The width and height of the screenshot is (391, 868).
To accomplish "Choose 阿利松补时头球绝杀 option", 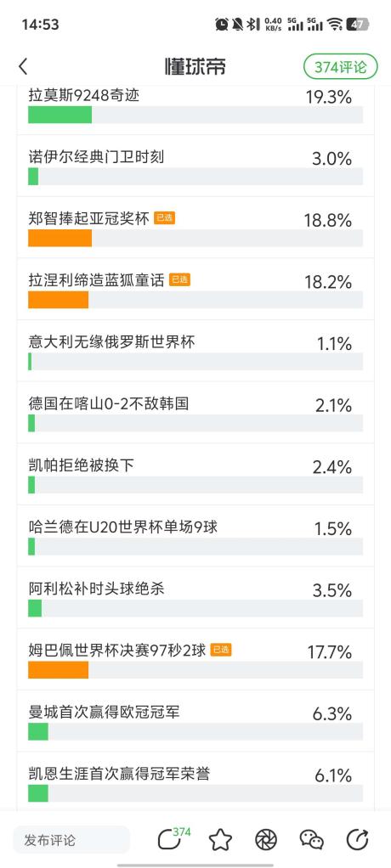I will pos(195,597).
